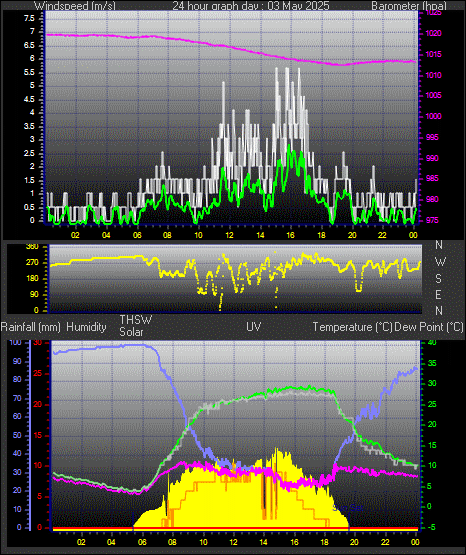
Task: Click the E compass direction label
Action: (x=438, y=294)
